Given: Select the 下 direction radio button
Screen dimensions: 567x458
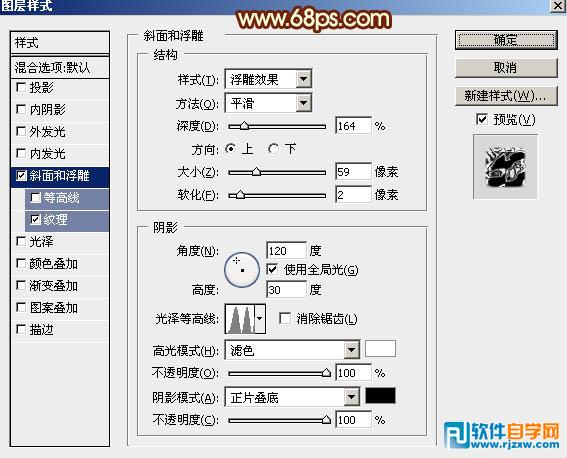Looking at the screenshot, I should tap(273, 149).
